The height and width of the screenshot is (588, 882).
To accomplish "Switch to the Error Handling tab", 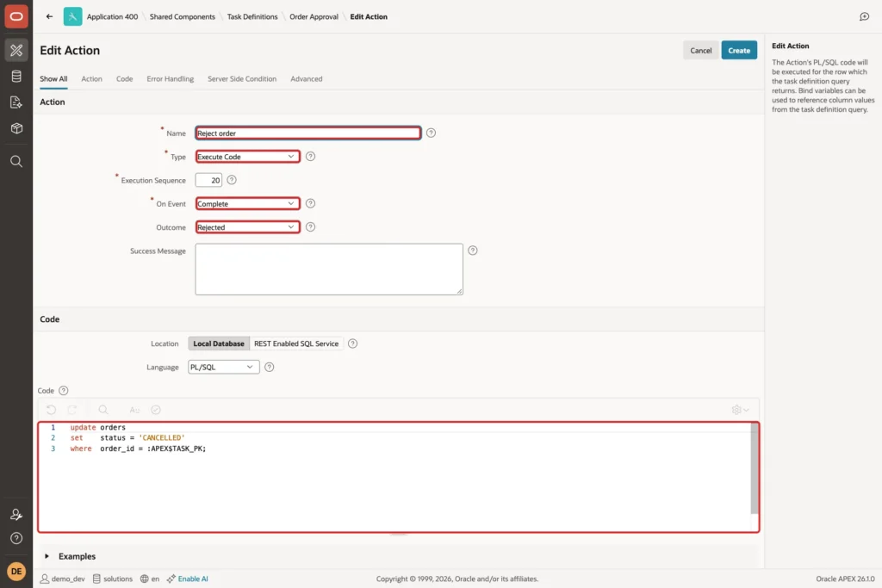I will [170, 78].
